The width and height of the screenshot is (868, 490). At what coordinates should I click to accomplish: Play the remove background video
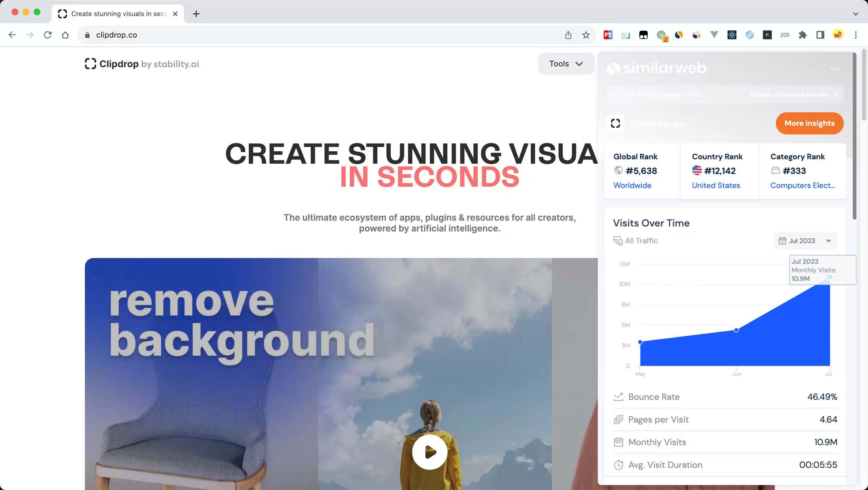(x=429, y=452)
